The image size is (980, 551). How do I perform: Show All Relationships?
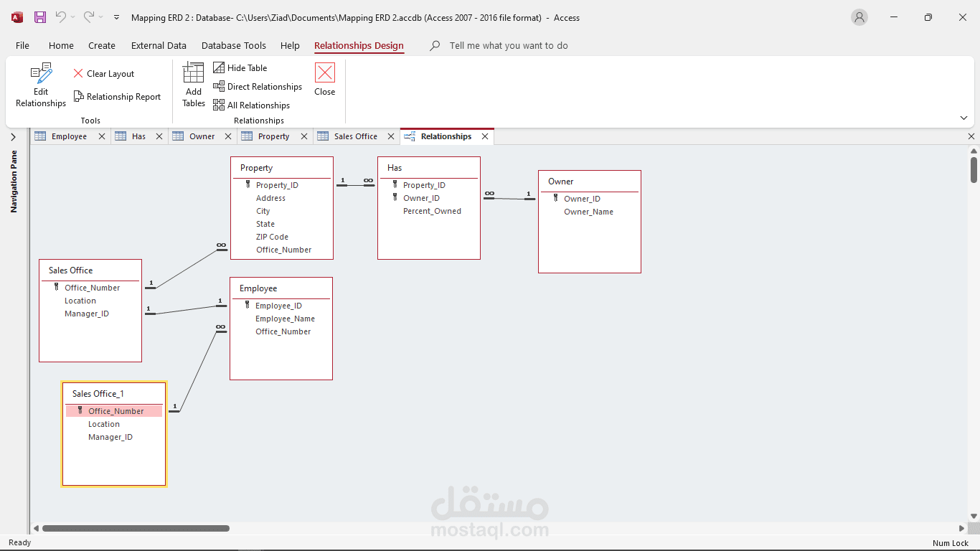click(x=252, y=105)
